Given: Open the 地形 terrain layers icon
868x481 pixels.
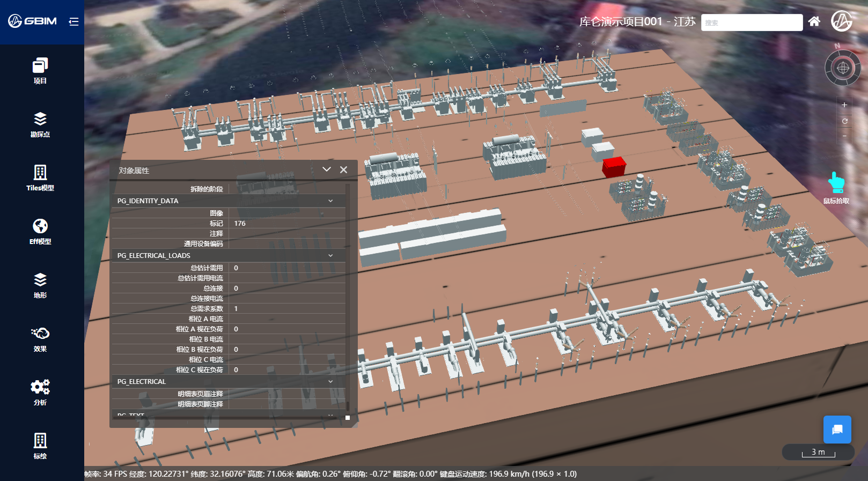Looking at the screenshot, I should pos(40,285).
